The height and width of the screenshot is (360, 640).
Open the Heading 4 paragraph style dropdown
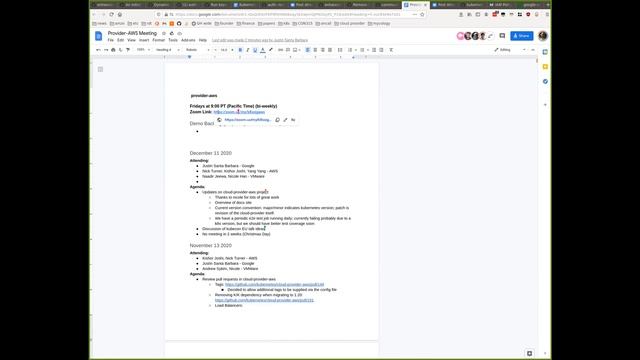[x=168, y=50]
